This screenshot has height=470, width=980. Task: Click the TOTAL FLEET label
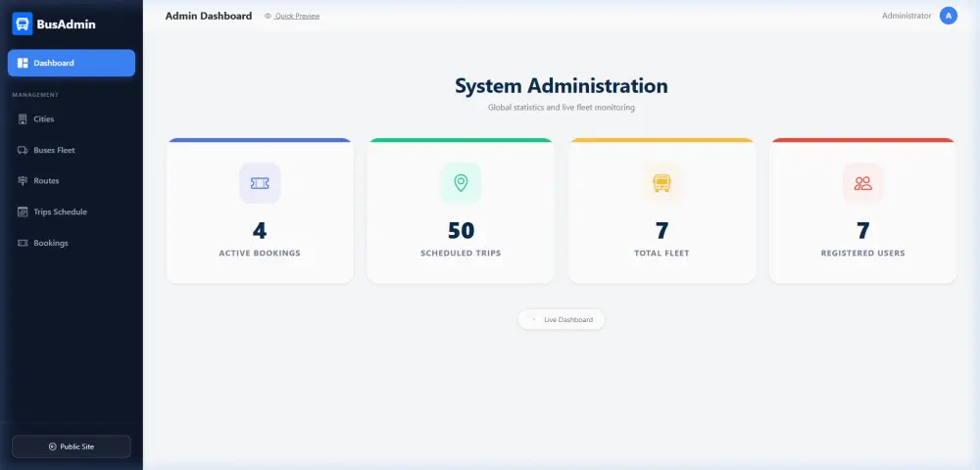(x=661, y=254)
